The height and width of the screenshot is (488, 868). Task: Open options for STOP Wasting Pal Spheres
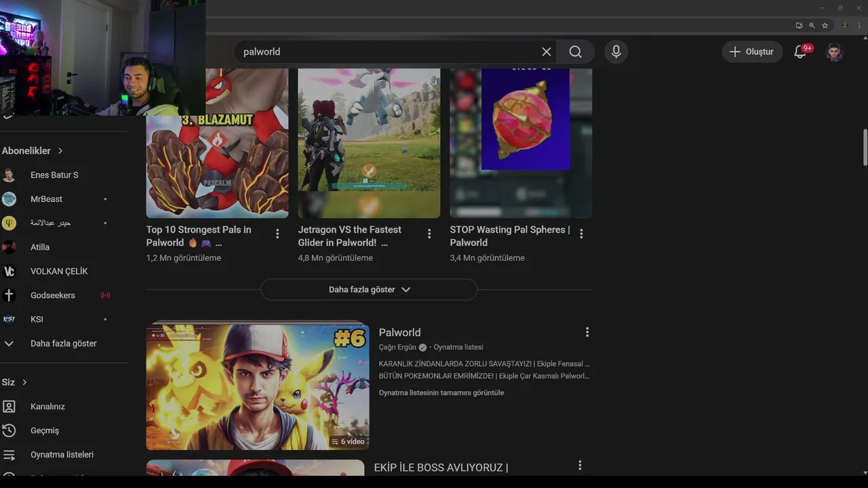[x=581, y=234]
